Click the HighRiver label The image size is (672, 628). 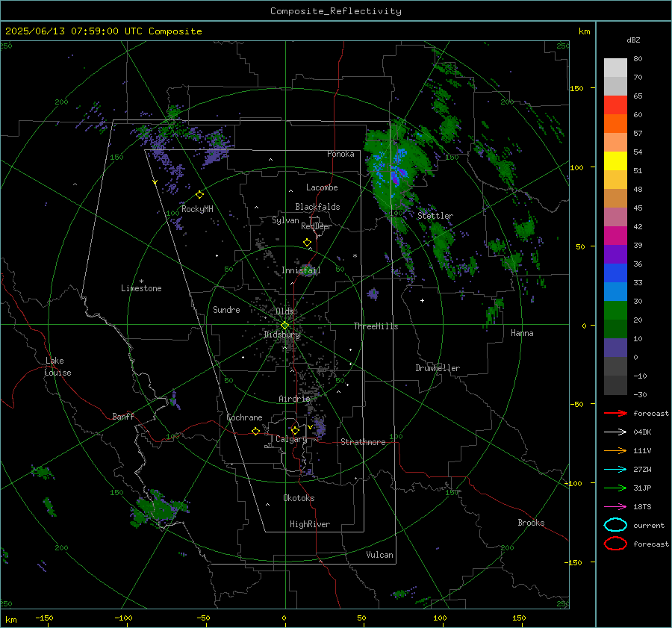tap(310, 524)
